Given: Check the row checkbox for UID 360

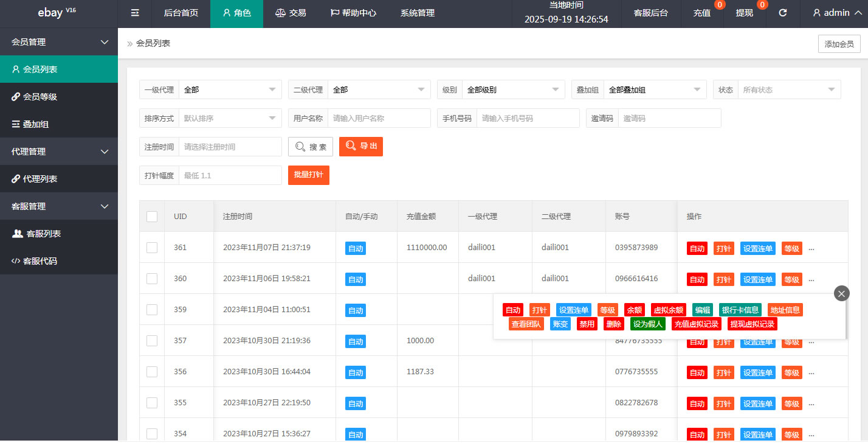Looking at the screenshot, I should (x=152, y=279).
